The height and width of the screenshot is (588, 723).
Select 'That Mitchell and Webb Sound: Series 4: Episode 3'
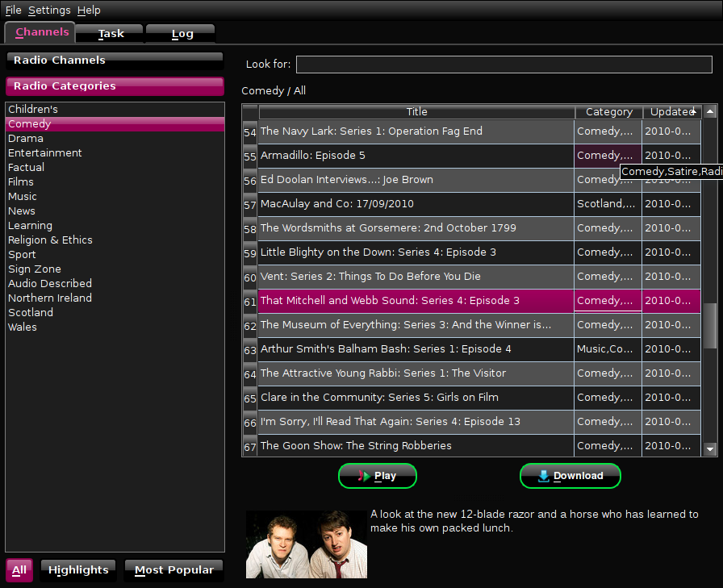click(x=416, y=301)
